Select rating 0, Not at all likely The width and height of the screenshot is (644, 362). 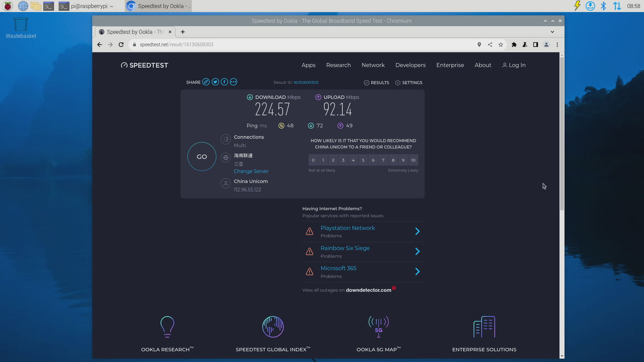coord(313,160)
